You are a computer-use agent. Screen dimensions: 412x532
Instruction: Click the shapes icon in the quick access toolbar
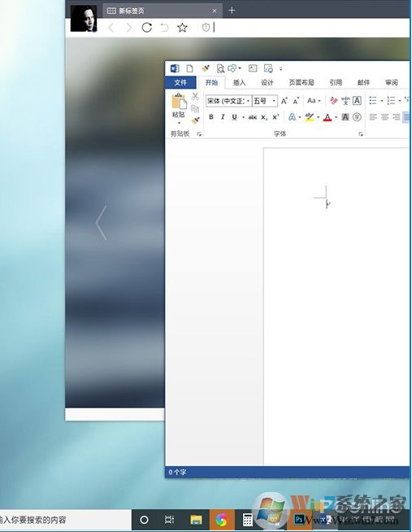pyautogui.click(x=232, y=68)
